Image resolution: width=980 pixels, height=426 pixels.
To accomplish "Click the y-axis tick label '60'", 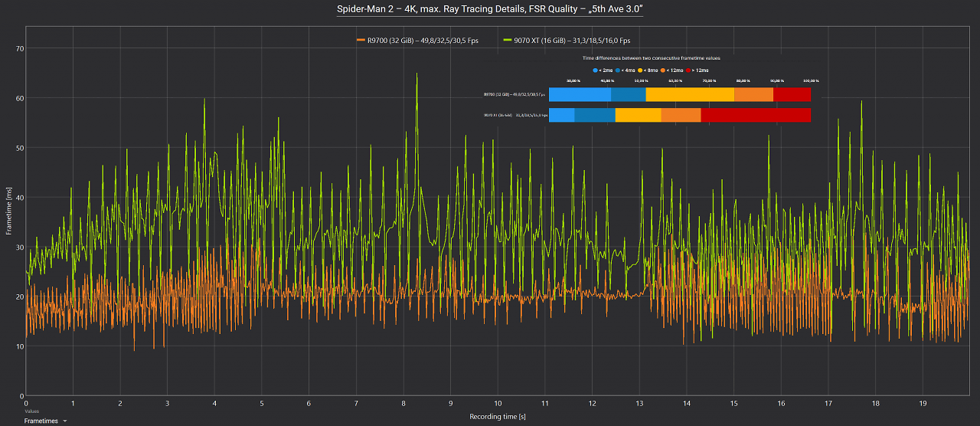I will click(x=19, y=98).
